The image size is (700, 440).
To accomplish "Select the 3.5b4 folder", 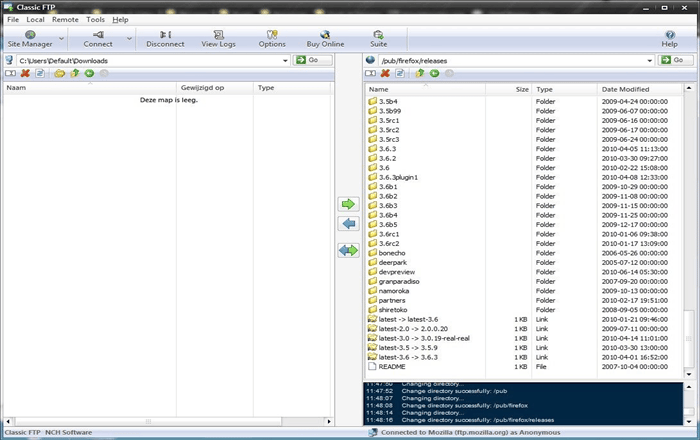I will 388,101.
